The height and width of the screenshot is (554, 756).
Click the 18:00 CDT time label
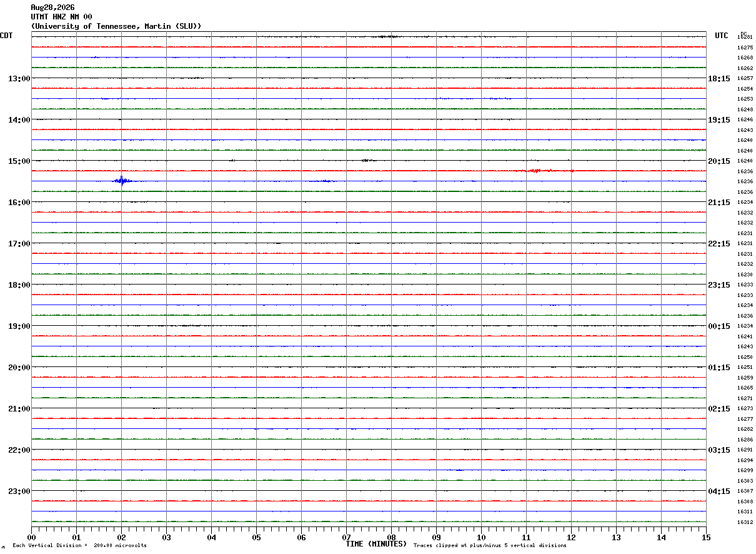pyautogui.click(x=19, y=285)
